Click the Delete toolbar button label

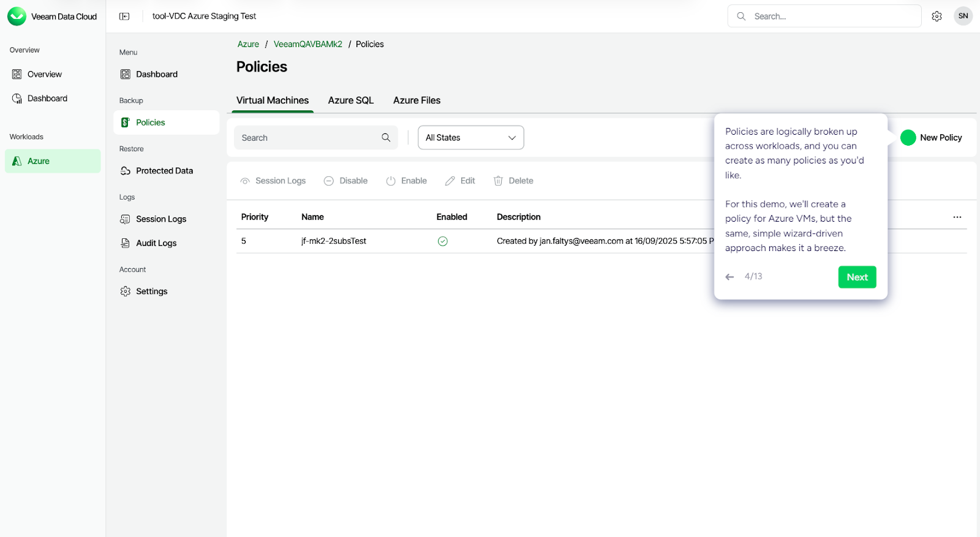point(521,181)
